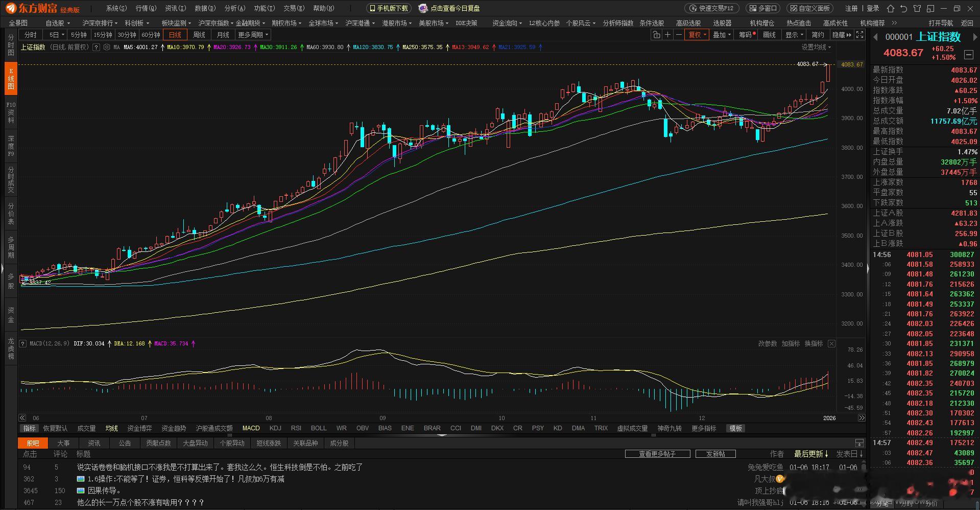
Task: Select the 周线 weekly period
Action: click(x=199, y=35)
